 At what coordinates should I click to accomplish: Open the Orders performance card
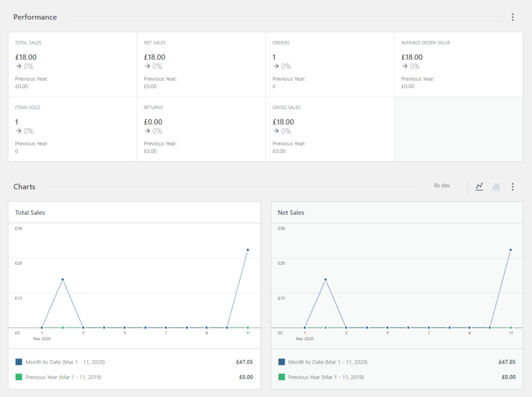(x=330, y=64)
